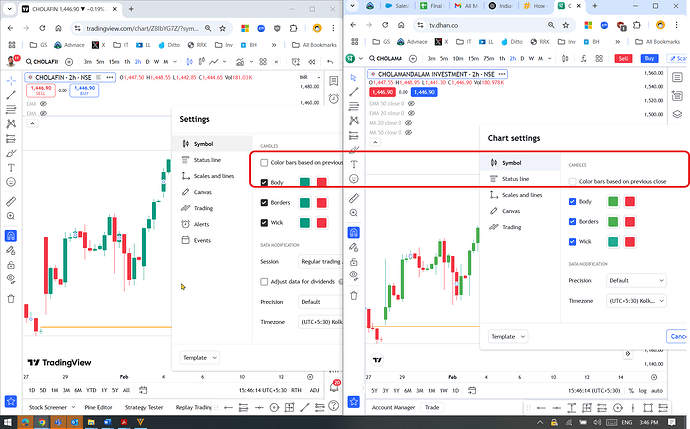Select arrow cursor tool in Dhan window

point(353,77)
